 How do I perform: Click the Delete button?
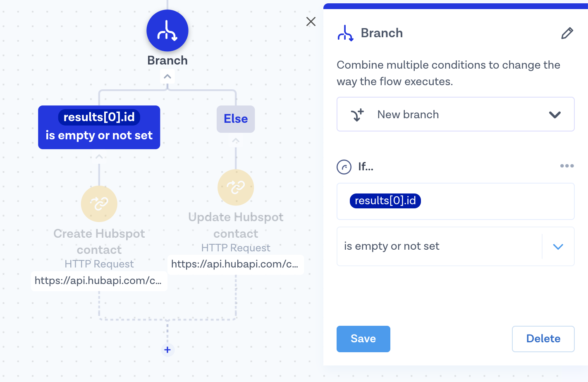(543, 339)
